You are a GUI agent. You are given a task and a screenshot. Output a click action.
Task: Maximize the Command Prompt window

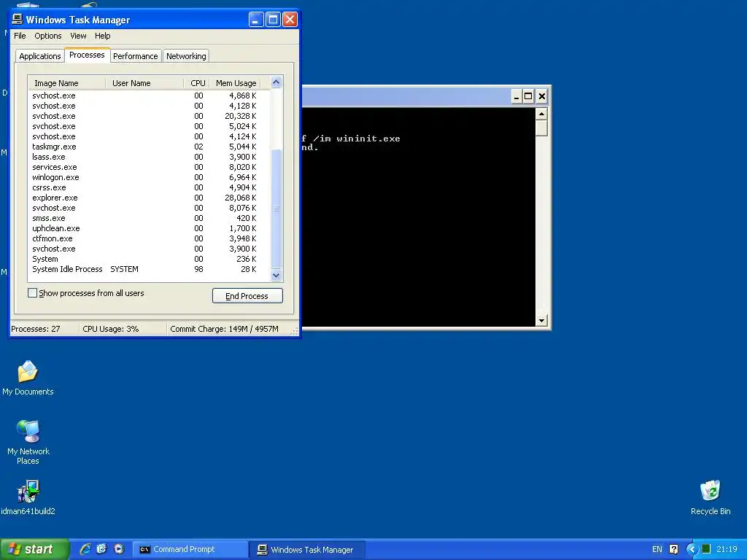(x=528, y=97)
